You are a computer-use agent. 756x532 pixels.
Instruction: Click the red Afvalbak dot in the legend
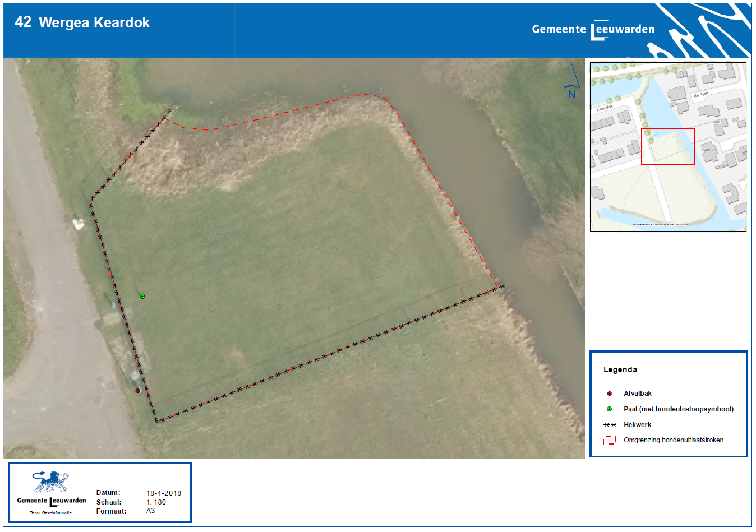click(x=610, y=394)
